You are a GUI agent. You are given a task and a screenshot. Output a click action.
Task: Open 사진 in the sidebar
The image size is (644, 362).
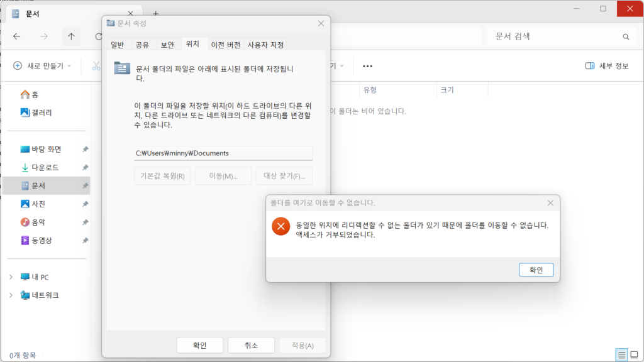(33, 204)
